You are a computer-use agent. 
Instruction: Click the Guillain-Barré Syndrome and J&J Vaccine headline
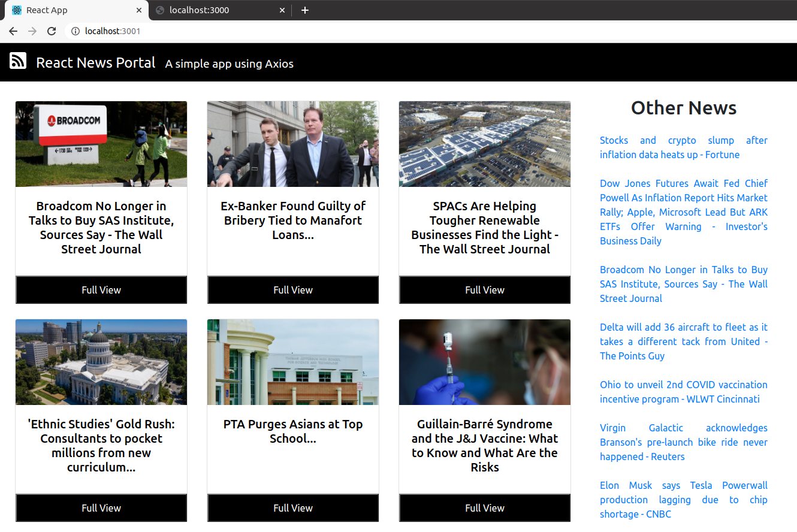(485, 446)
